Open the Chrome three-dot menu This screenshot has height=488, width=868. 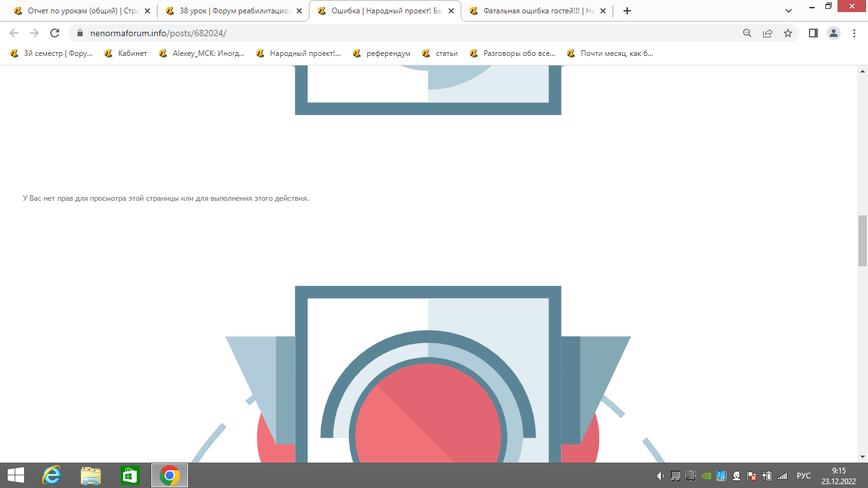pyautogui.click(x=854, y=33)
